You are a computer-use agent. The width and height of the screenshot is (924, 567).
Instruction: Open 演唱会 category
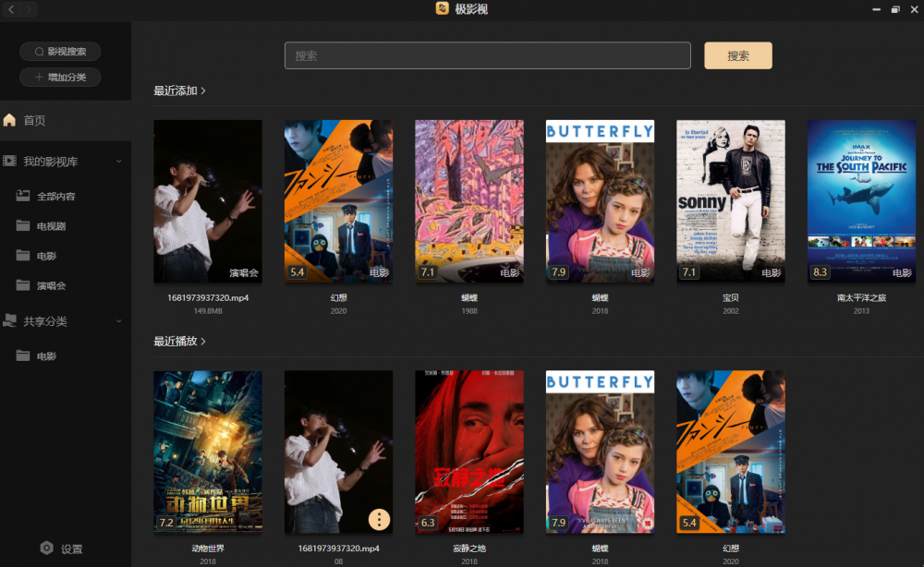51,286
